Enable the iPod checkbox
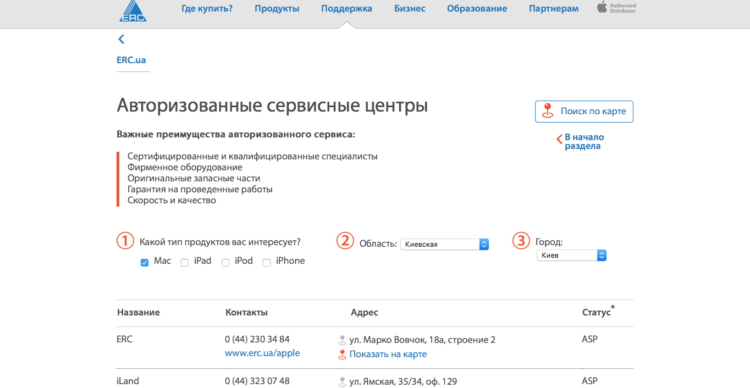Image resolution: width=750 pixels, height=388 pixels. pos(225,262)
